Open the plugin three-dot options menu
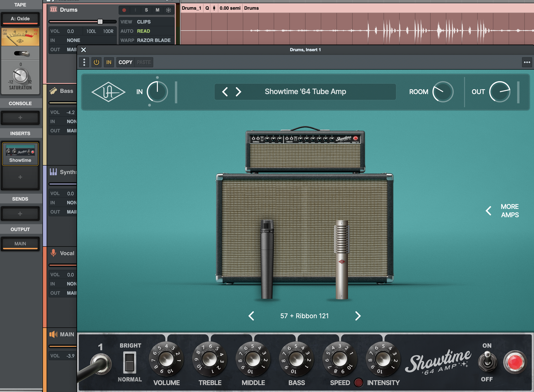 click(x=84, y=62)
